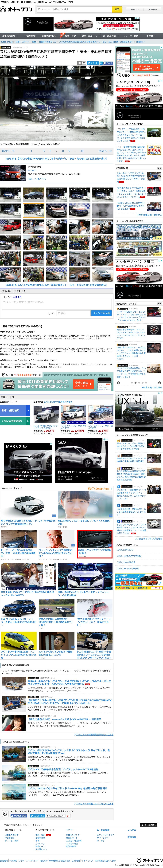Click the next-image arrow on the main photo

[x=109, y=102]
